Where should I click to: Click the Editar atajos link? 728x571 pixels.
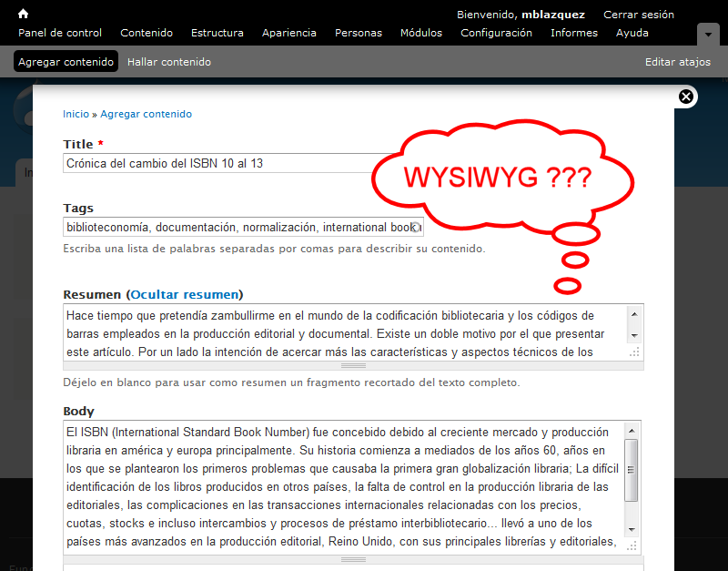678,62
